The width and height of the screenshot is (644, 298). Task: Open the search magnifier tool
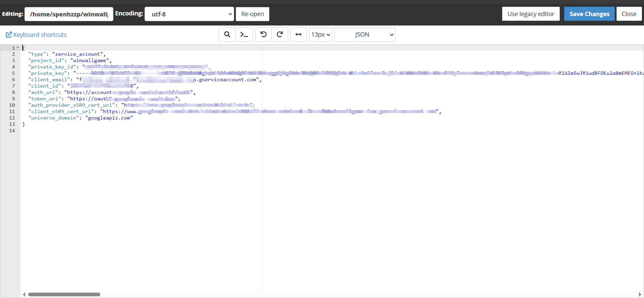[x=227, y=35]
